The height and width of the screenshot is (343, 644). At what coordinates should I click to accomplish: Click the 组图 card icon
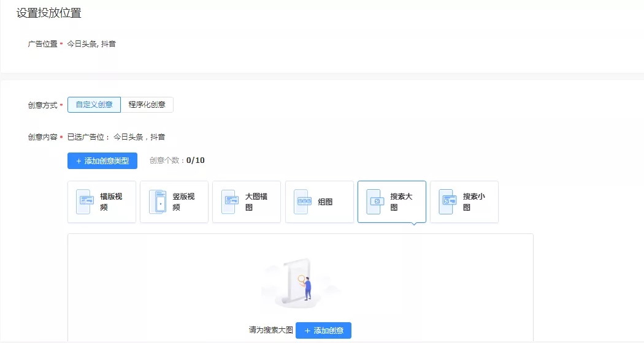[302, 202]
